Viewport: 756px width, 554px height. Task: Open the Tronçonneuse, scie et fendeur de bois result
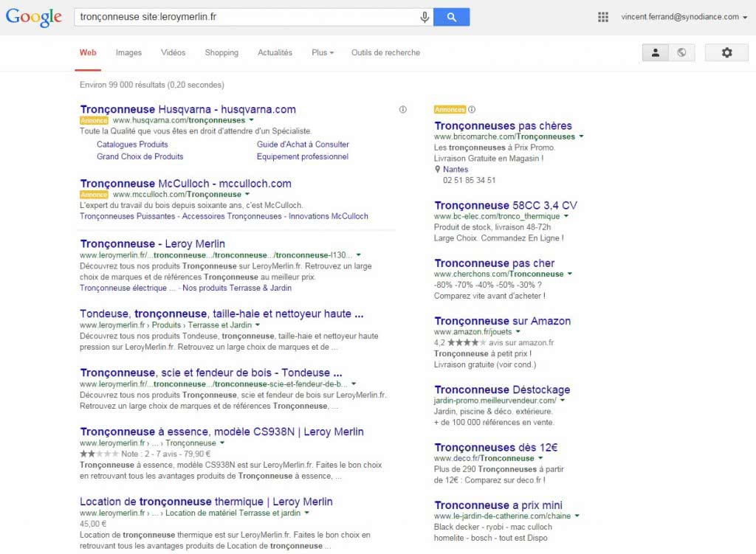click(x=211, y=373)
